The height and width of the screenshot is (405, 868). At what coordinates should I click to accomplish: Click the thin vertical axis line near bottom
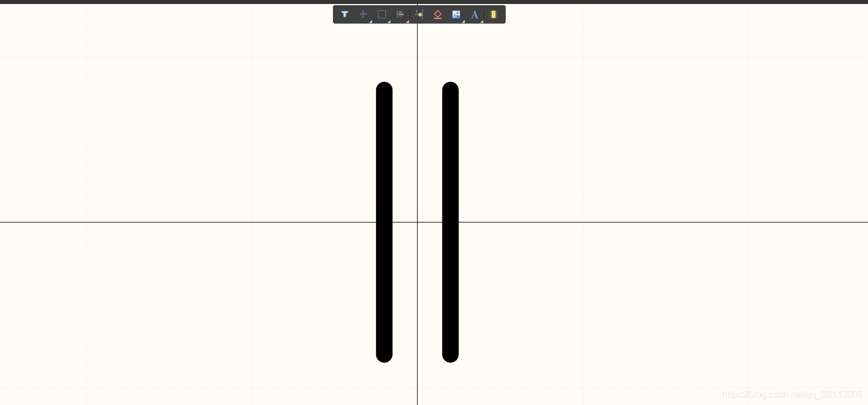(x=417, y=385)
